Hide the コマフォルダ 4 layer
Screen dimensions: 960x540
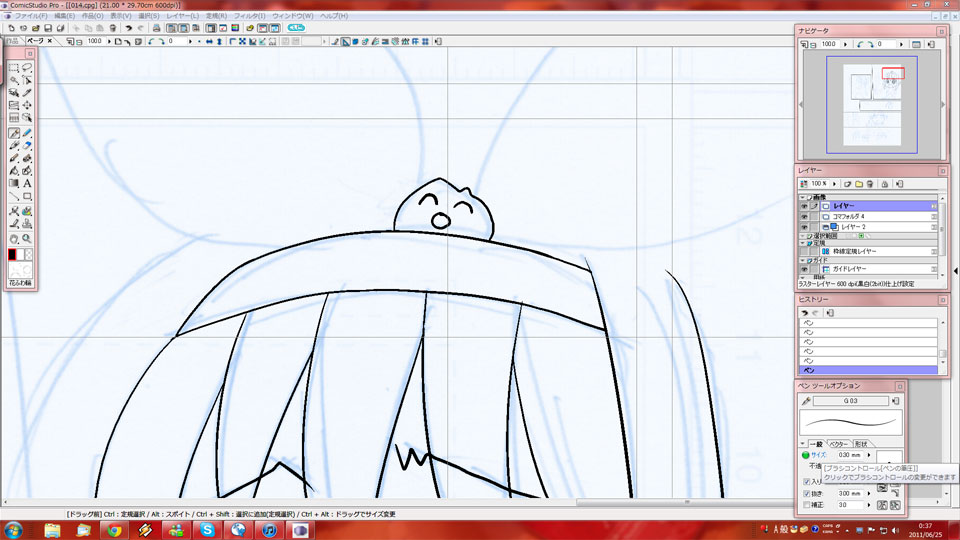(x=804, y=217)
